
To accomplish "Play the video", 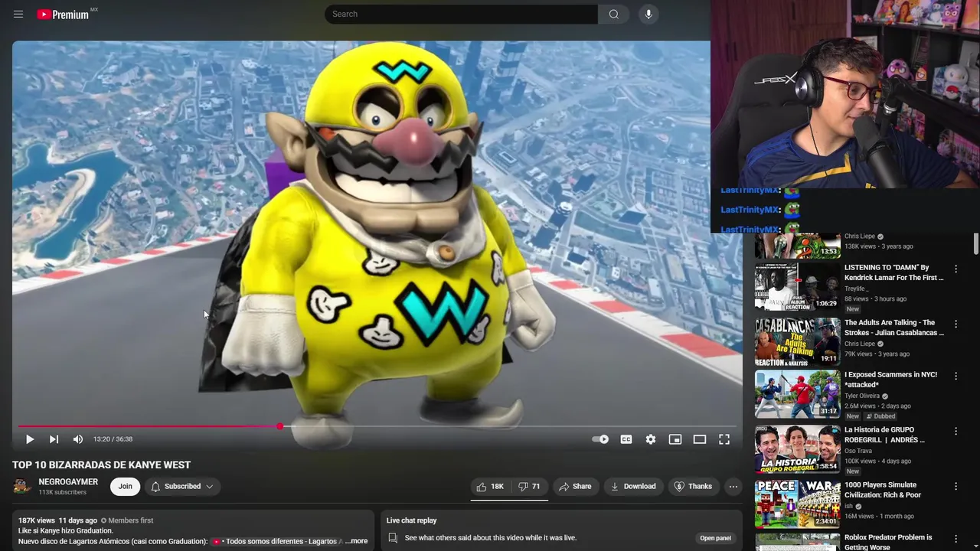I will 29,439.
